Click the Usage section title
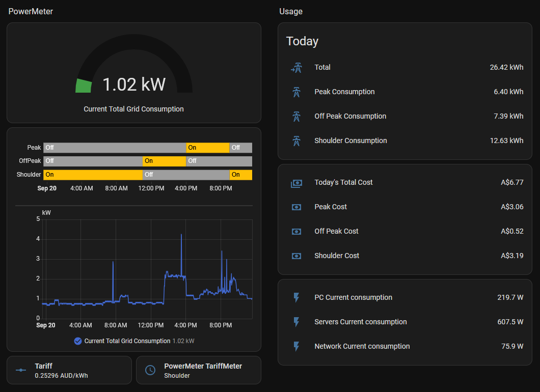The width and height of the screenshot is (540, 392). point(291,11)
